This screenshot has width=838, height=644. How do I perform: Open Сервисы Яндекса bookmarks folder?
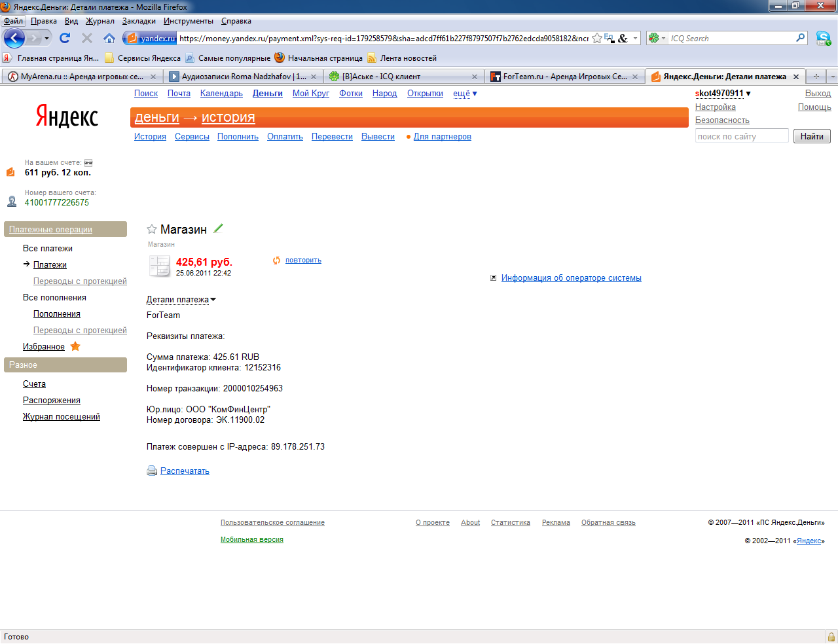(x=143, y=58)
